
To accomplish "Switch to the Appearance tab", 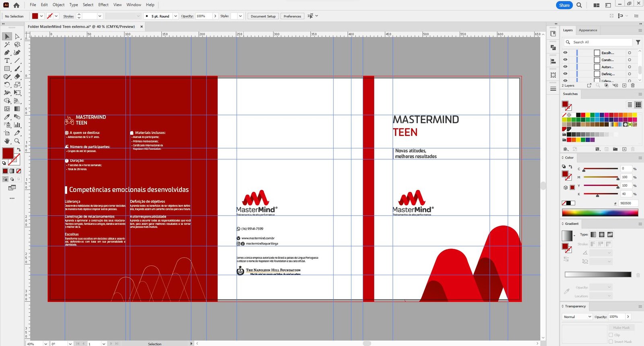I will [588, 30].
